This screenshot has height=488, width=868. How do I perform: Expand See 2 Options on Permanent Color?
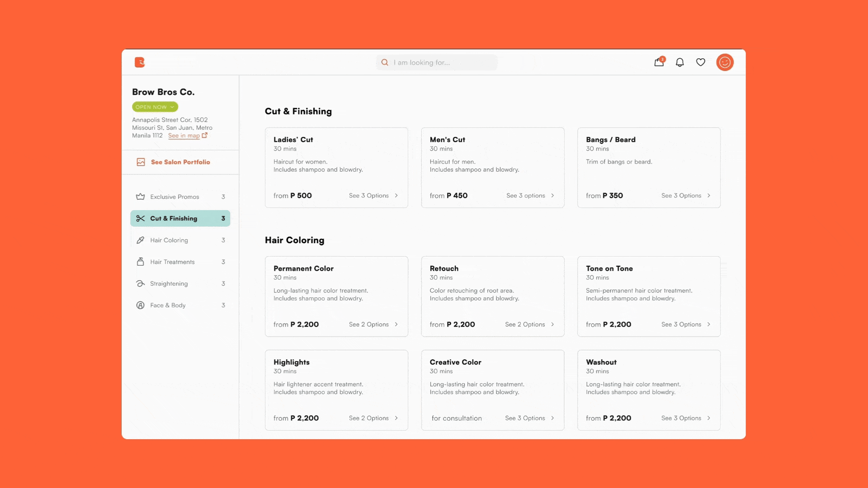(373, 324)
